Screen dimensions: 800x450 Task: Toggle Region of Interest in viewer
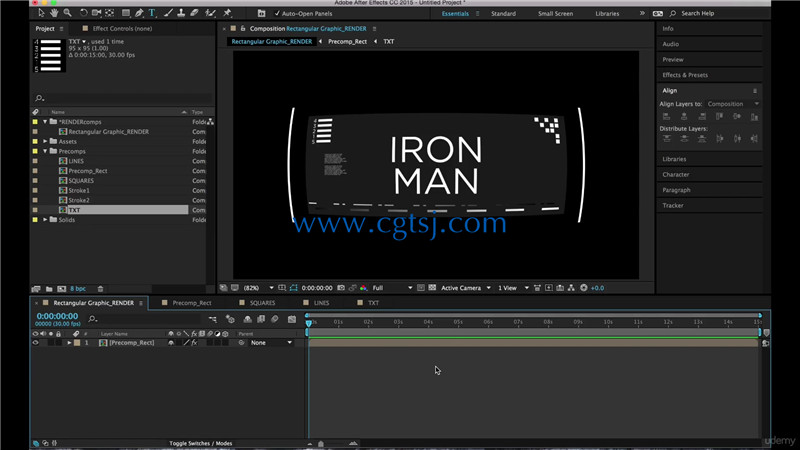(420, 288)
